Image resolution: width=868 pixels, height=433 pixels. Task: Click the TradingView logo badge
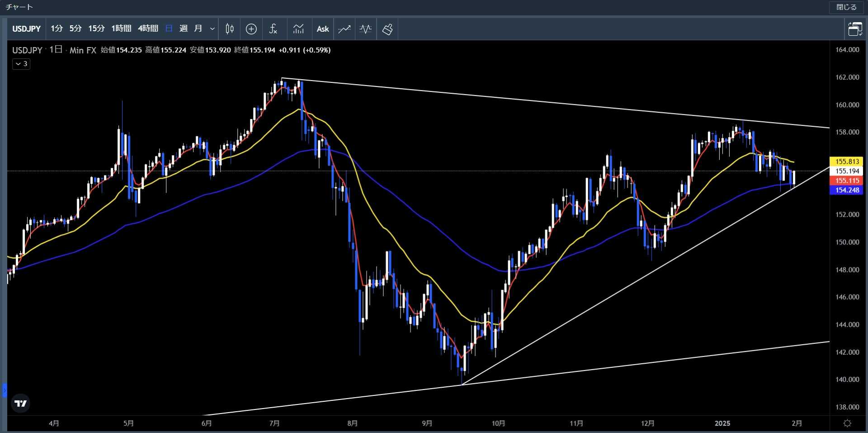(21, 403)
